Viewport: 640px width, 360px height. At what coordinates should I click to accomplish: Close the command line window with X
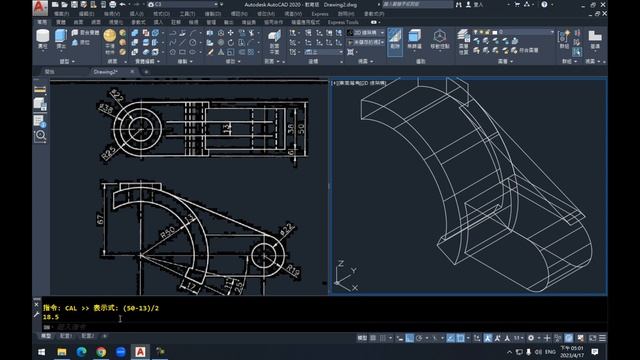36,304
